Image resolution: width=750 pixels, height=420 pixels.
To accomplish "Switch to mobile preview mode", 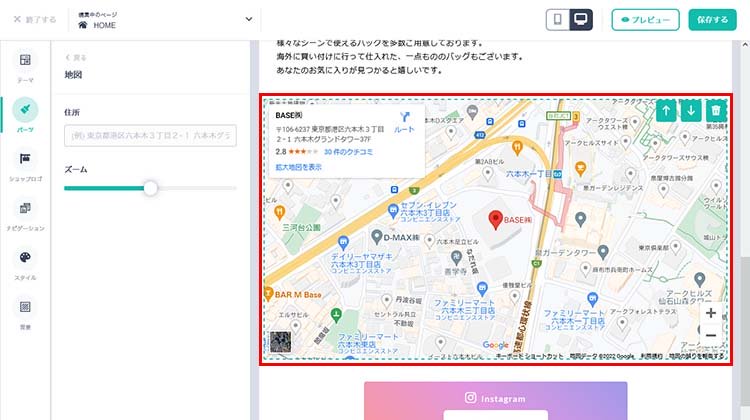I will pyautogui.click(x=558, y=20).
